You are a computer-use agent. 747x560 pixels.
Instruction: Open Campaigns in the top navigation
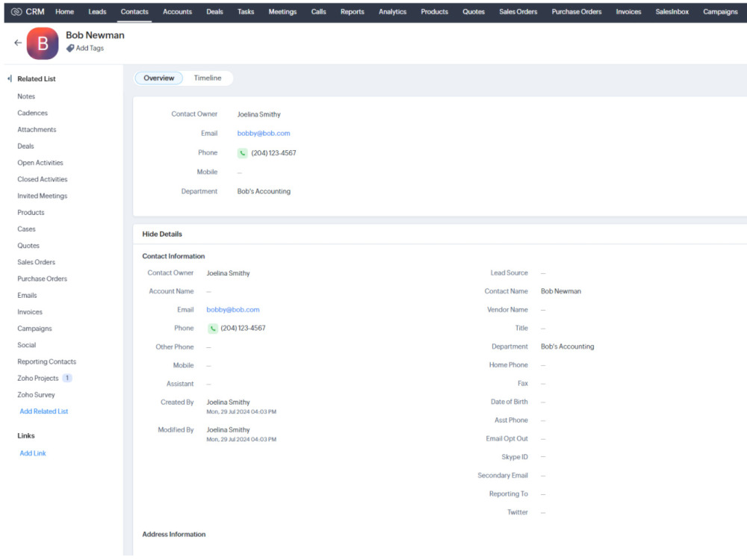coord(720,11)
